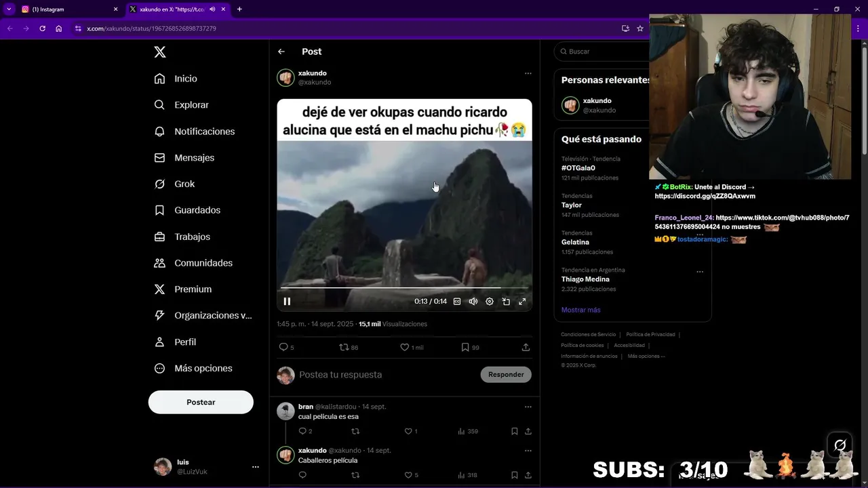The height and width of the screenshot is (488, 868).
Task: Open Condiciones de Servicio footer link
Action: point(588,334)
